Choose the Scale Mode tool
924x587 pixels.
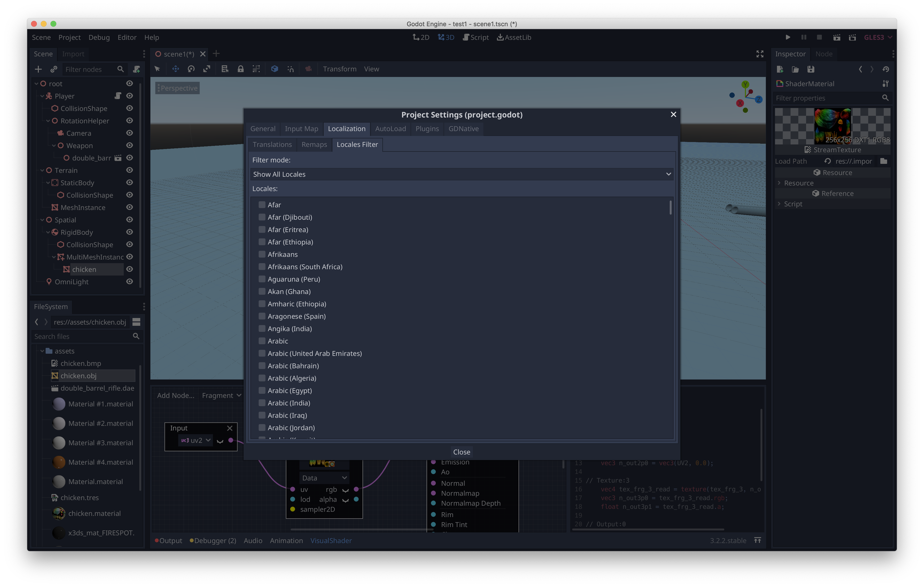(x=207, y=69)
